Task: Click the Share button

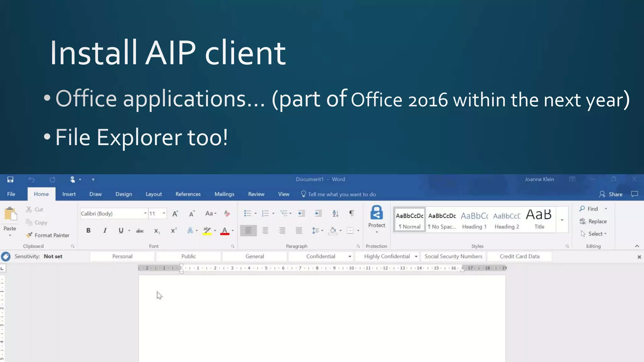Action: [x=611, y=194]
